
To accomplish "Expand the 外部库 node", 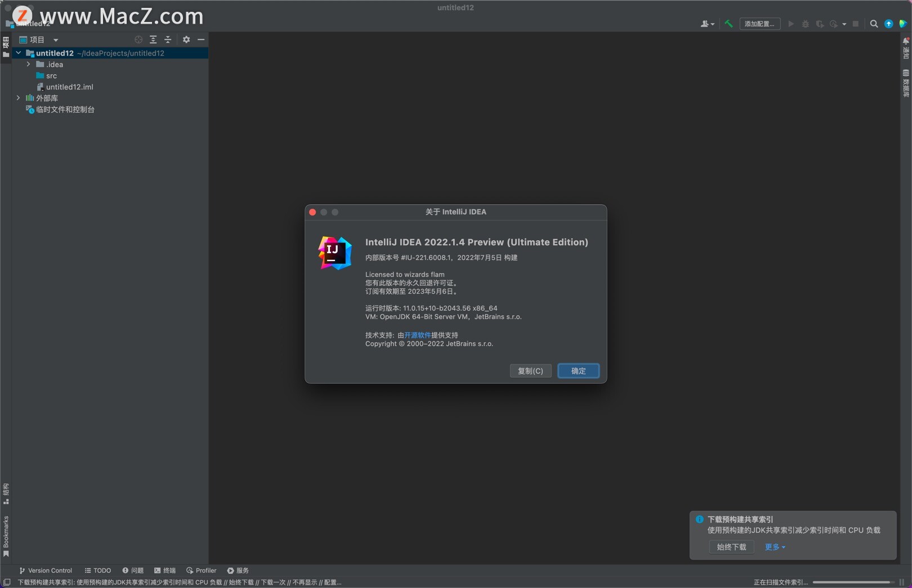I will point(19,98).
